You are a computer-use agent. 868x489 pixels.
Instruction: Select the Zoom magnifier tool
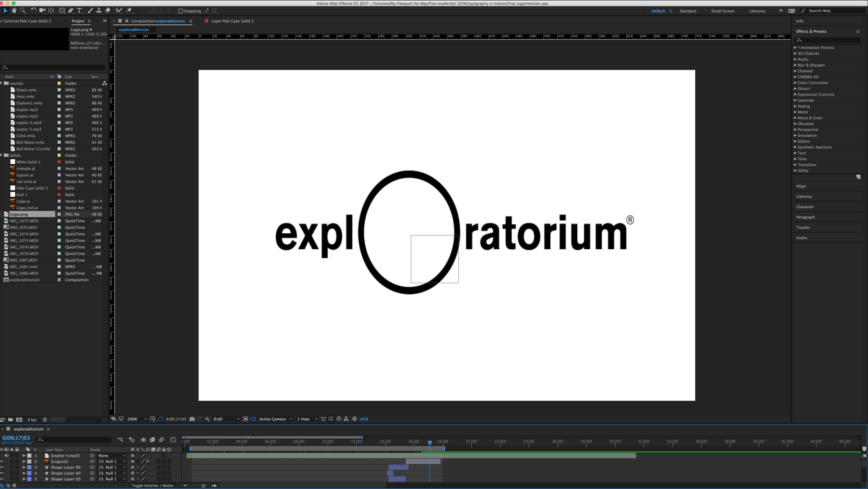click(x=23, y=11)
